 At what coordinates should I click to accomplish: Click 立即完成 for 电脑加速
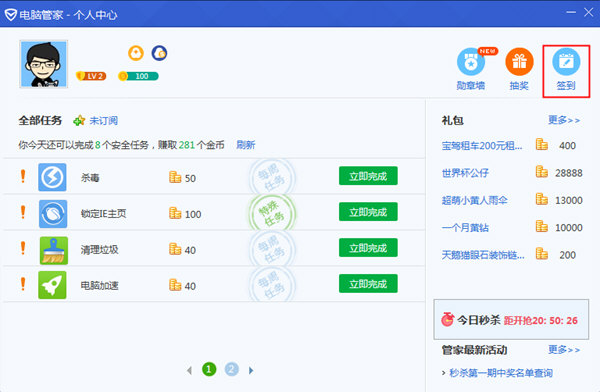(x=368, y=284)
